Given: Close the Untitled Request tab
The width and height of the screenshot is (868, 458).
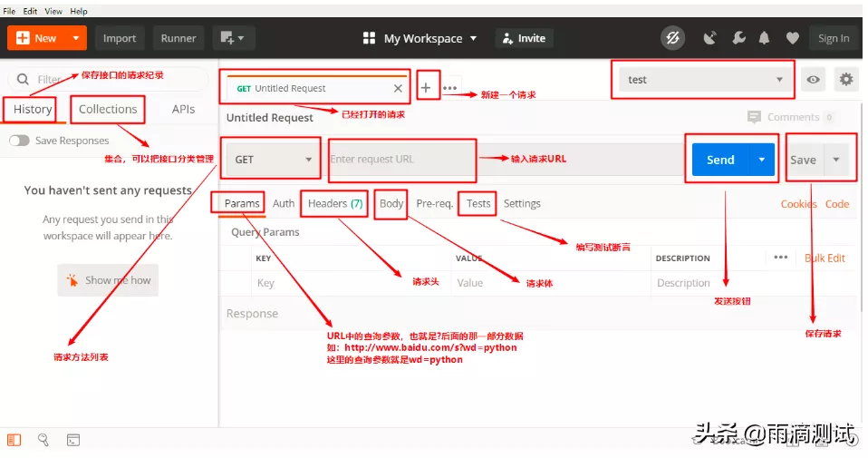Looking at the screenshot, I should [398, 88].
